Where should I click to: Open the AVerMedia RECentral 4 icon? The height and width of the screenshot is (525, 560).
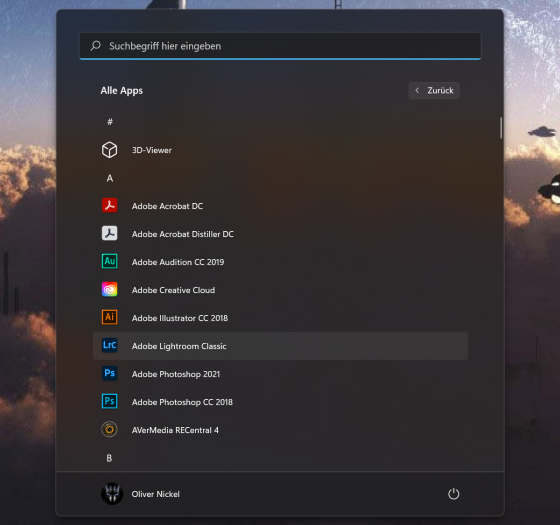coord(109,430)
